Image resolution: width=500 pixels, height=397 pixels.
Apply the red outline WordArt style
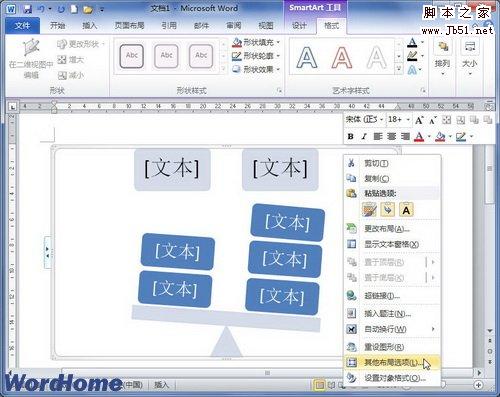[342, 57]
